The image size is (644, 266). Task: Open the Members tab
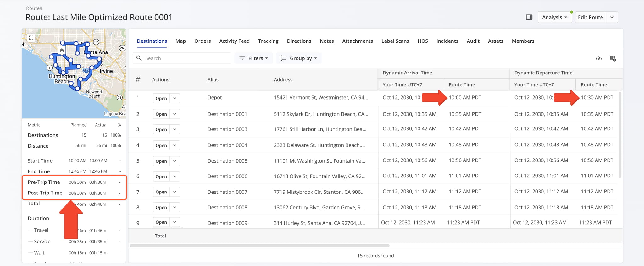coord(523,41)
